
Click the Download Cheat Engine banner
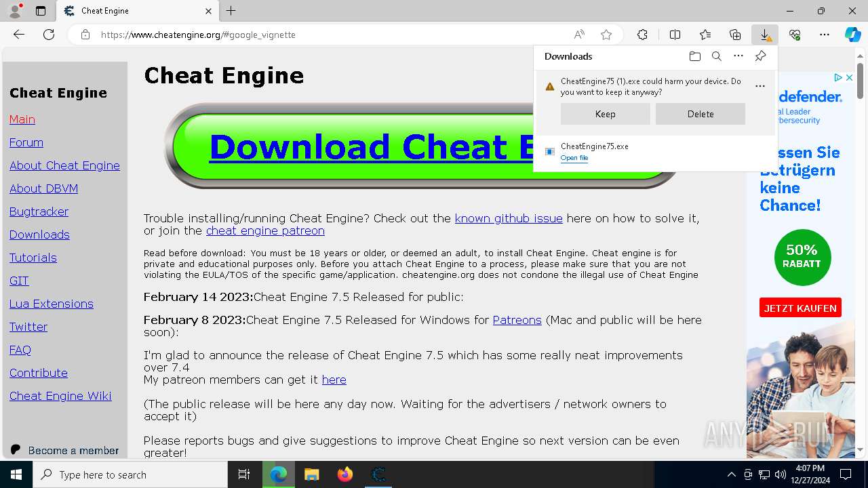pos(420,146)
